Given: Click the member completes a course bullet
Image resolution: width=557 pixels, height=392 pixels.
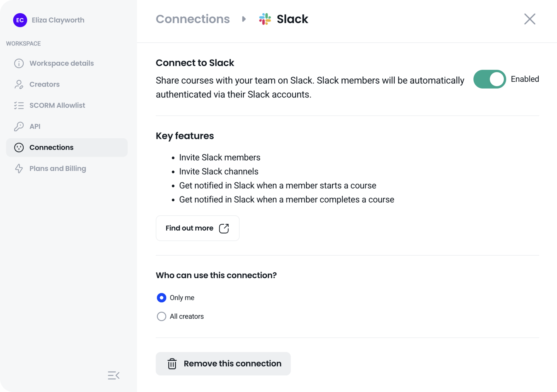Looking at the screenshot, I should 287,200.
